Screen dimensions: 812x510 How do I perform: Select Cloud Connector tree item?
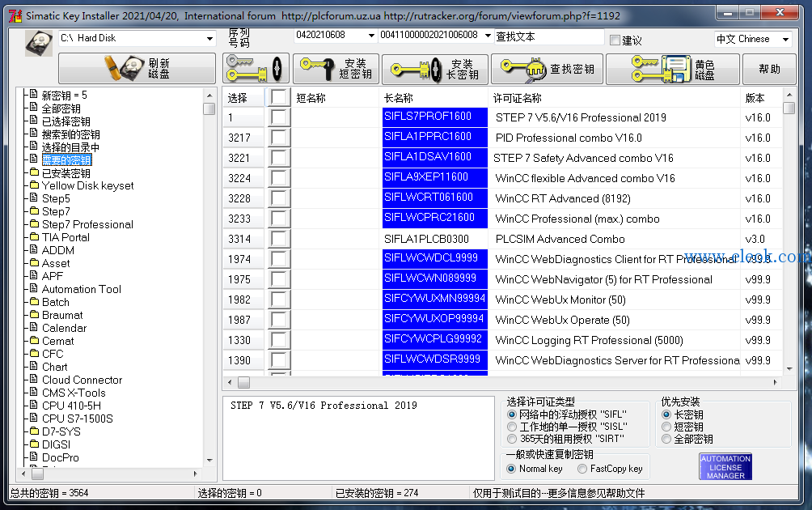pyautogui.click(x=82, y=380)
